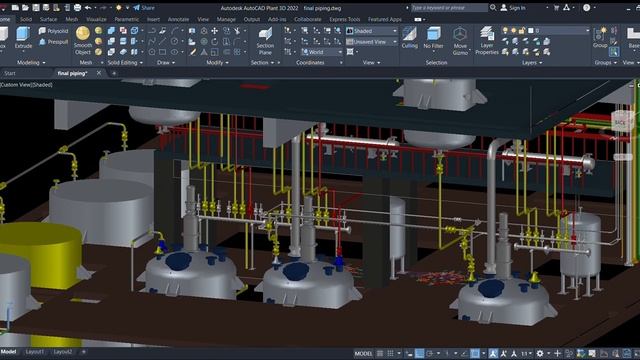Open the Manage ribbon tab
Image resolution: width=640 pixels, height=360 pixels.
pos(226,19)
